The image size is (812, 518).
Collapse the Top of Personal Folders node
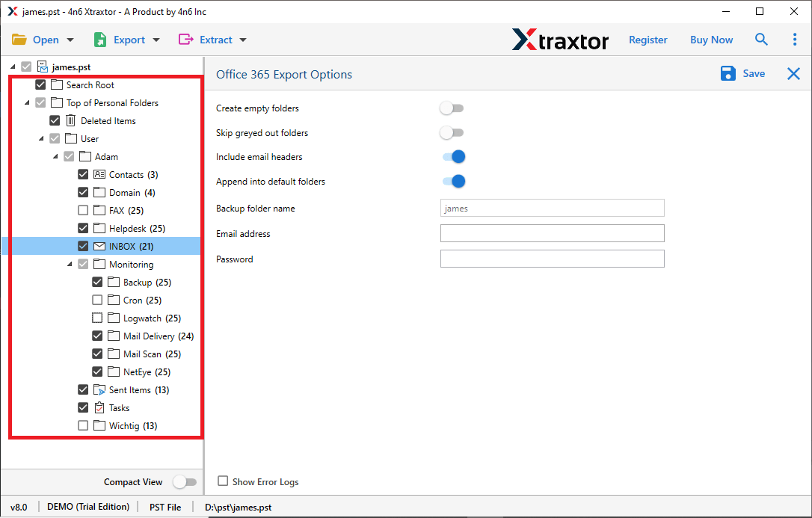tap(27, 103)
